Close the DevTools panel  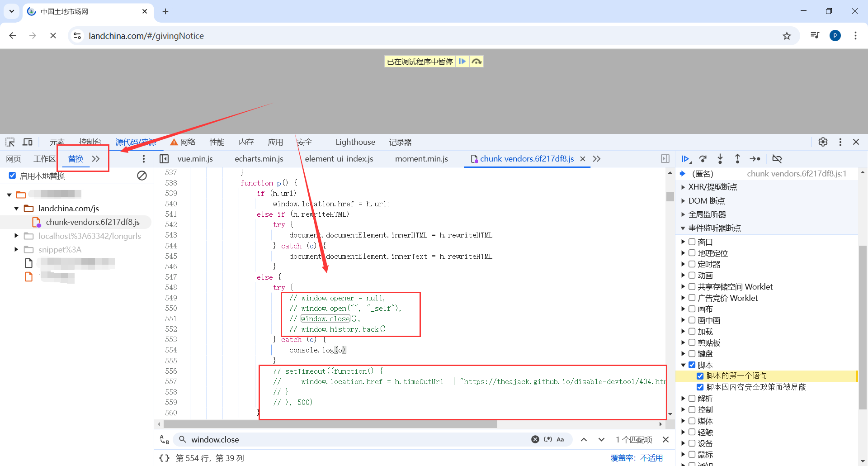856,142
